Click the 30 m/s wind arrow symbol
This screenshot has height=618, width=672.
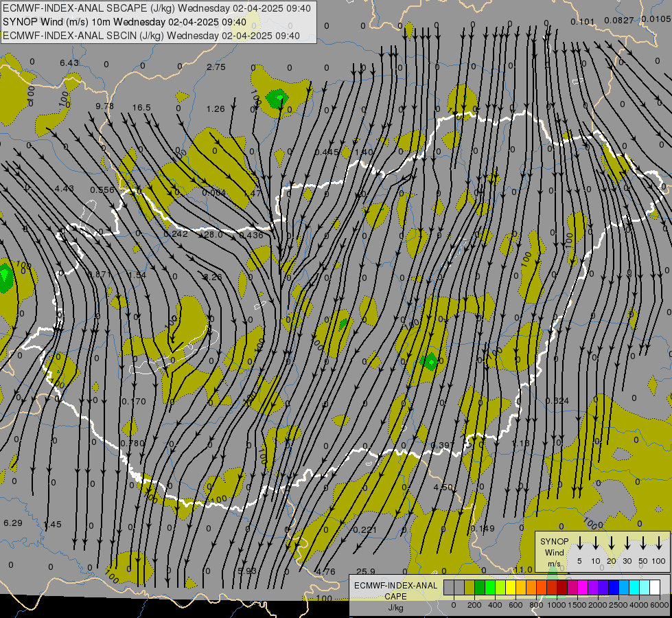(x=627, y=543)
